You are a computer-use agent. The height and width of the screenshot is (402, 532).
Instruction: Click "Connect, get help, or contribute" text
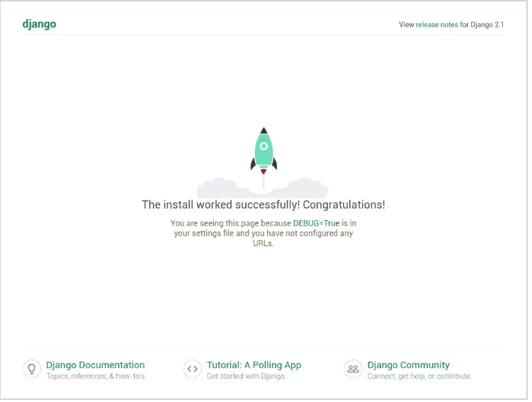[x=419, y=377]
